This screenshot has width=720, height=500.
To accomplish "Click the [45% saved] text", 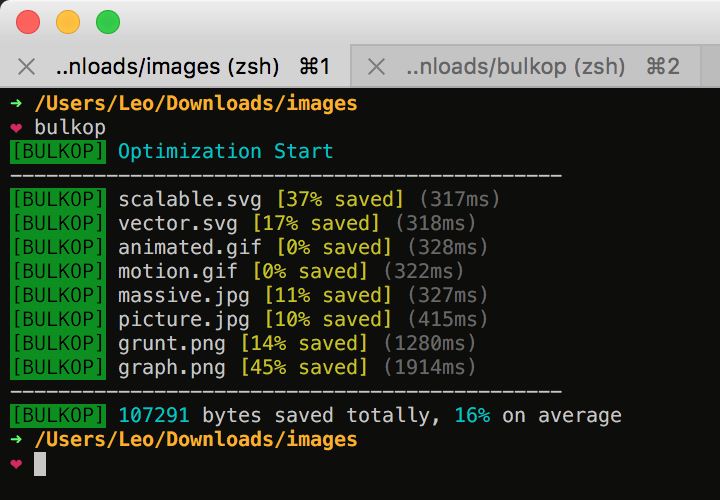I will coord(304,368).
